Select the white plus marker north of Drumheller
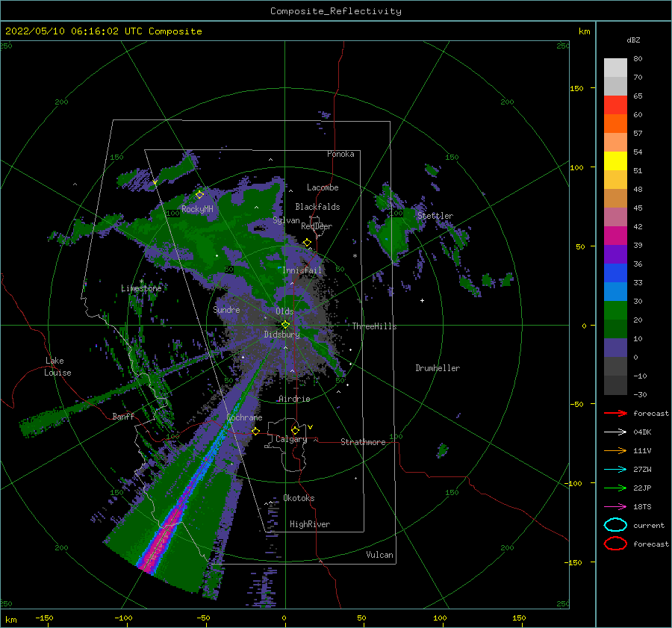The width and height of the screenshot is (672, 628). pos(422,300)
